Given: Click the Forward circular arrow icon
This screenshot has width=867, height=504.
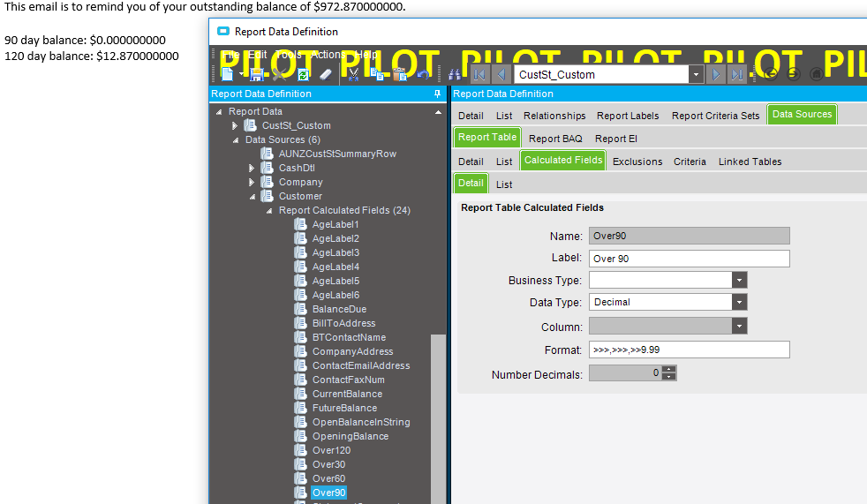Looking at the screenshot, I should pyautogui.click(x=793, y=74).
